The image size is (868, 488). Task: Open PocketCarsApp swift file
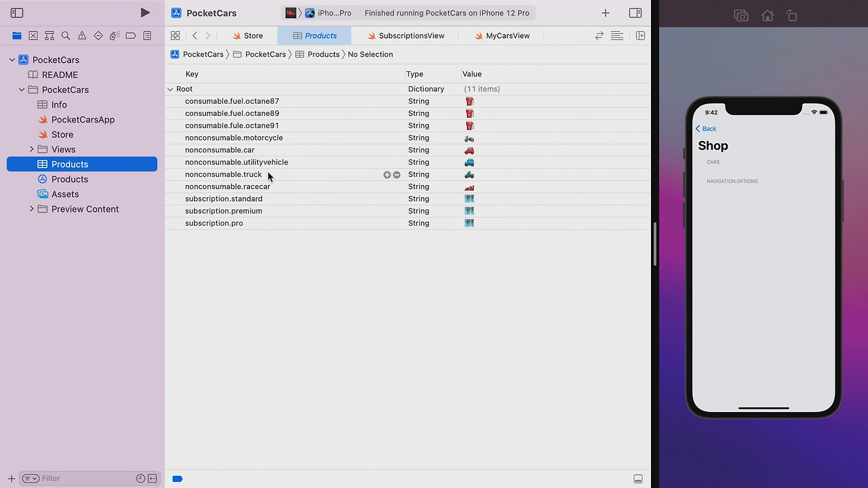tap(83, 119)
